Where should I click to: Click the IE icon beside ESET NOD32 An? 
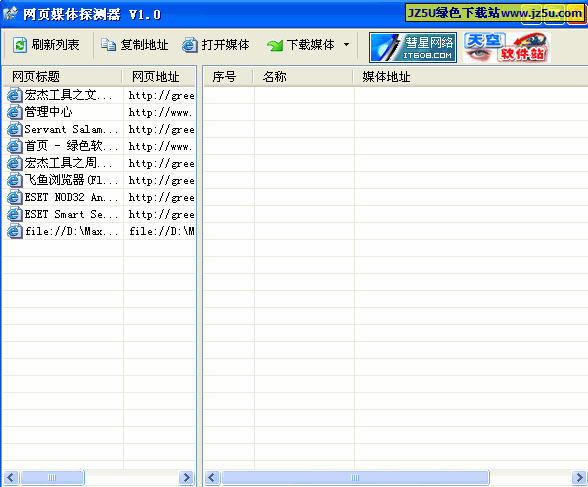coord(15,197)
